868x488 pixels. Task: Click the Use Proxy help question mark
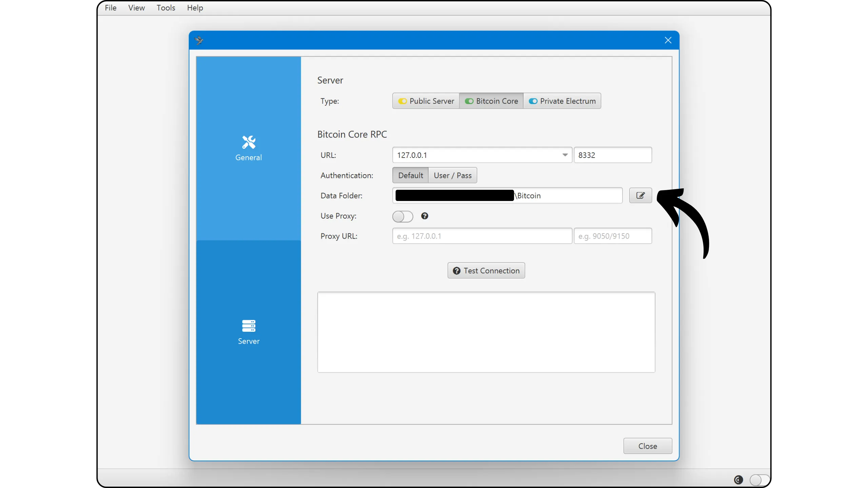[x=425, y=216]
